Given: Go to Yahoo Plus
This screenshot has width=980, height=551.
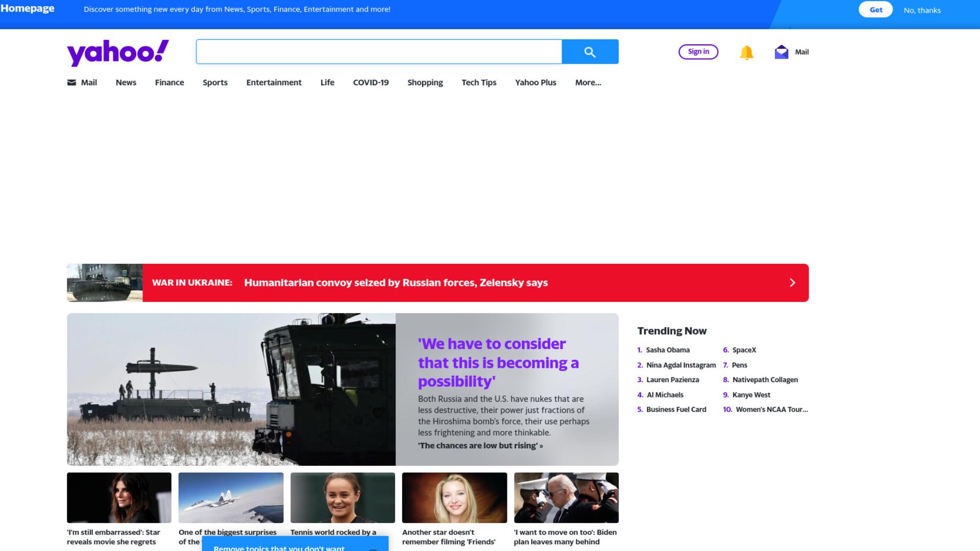Looking at the screenshot, I should click(535, 83).
